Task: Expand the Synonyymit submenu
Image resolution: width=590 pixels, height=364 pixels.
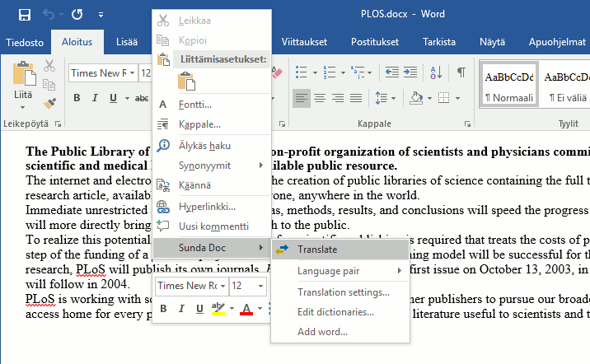Action: (x=212, y=166)
